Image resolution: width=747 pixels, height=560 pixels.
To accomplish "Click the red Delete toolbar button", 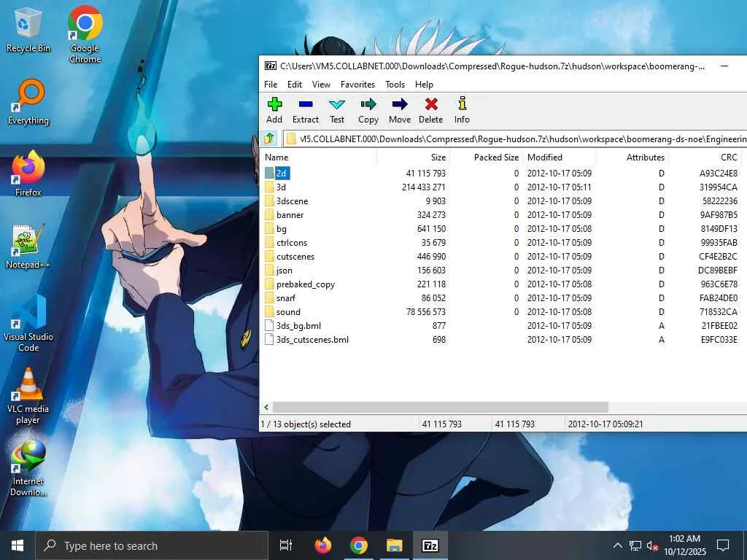I will point(430,111).
